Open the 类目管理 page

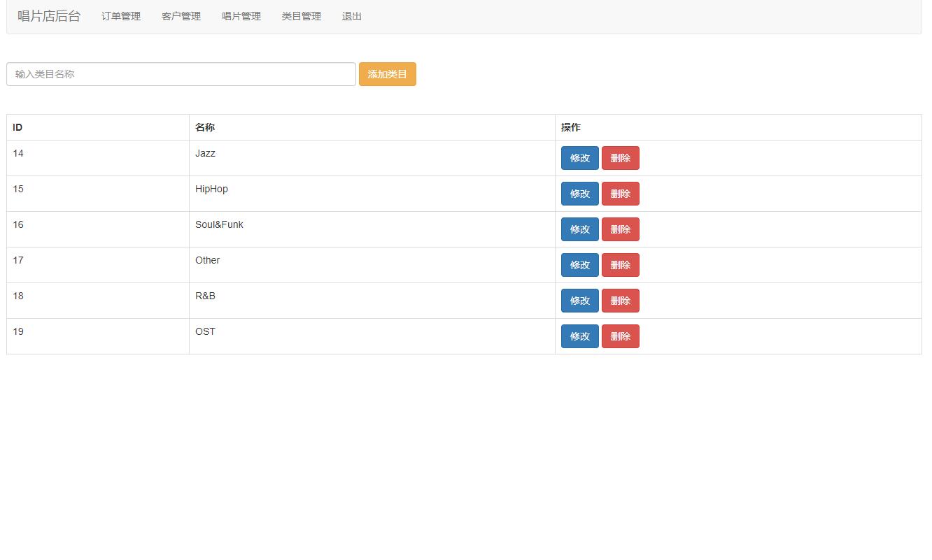click(301, 16)
